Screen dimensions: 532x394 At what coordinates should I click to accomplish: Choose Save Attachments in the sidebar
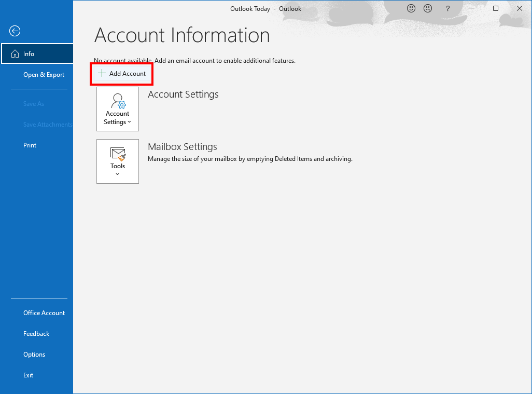pyautogui.click(x=48, y=125)
